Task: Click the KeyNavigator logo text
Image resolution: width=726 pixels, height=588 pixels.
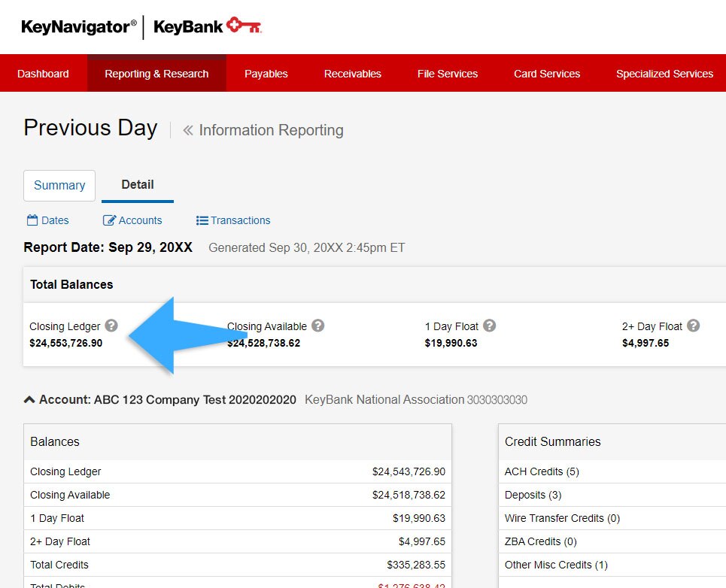Action: coord(79,27)
